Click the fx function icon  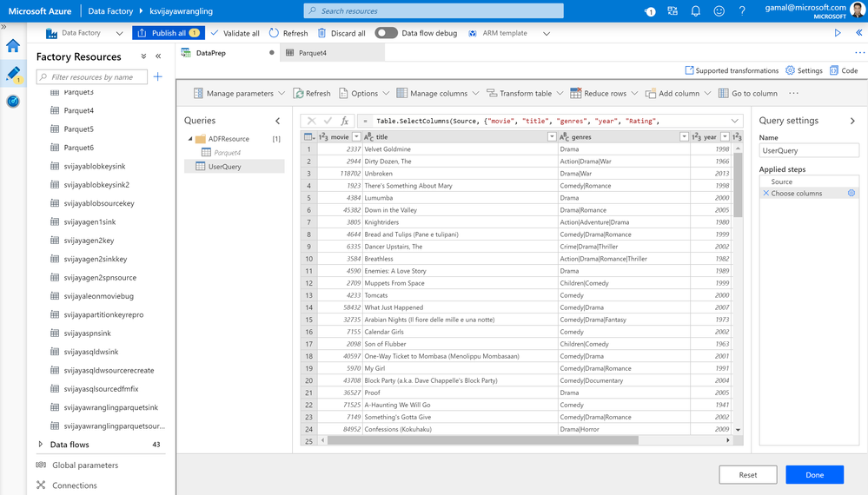click(344, 121)
